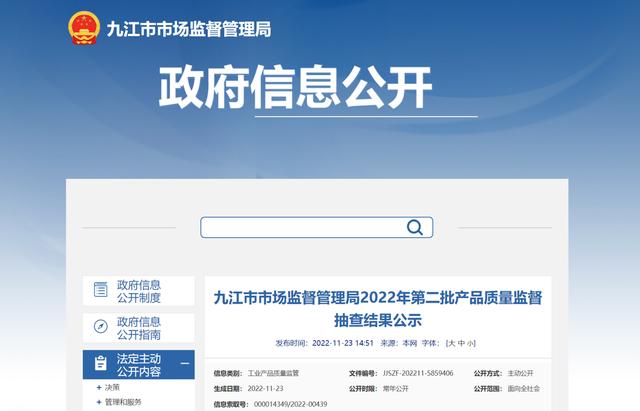Image resolution: width=640 pixels, height=411 pixels.
Task: Expand the 决策 tree item
Action: tap(99, 387)
